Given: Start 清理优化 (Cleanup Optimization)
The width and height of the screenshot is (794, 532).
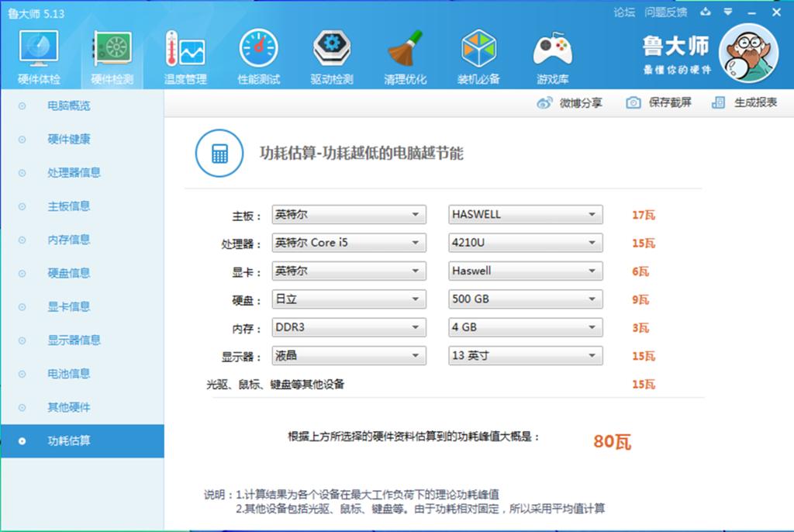Looking at the screenshot, I should click(405, 54).
